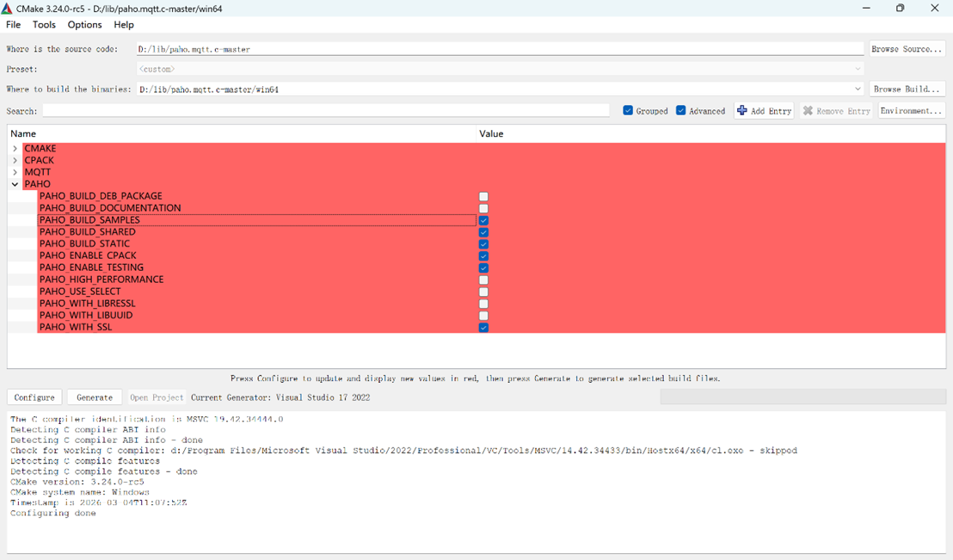Select the PAHO_HIGH_PERFORMANCE row name
The height and width of the screenshot is (560, 953).
point(101,280)
